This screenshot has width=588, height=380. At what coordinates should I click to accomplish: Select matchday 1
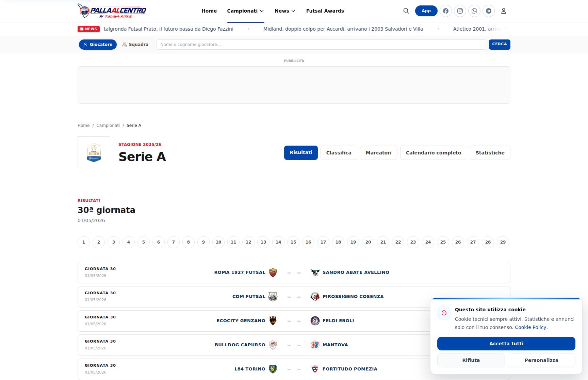click(x=84, y=242)
